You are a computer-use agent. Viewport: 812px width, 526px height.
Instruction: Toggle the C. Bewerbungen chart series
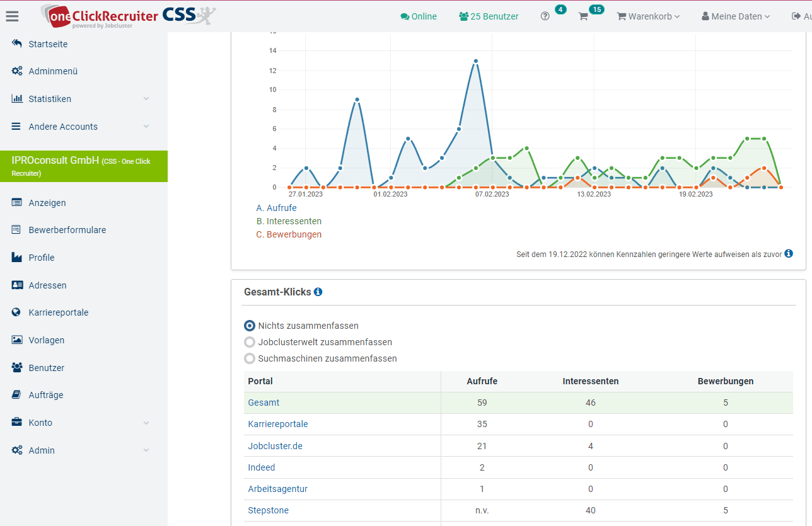click(289, 234)
